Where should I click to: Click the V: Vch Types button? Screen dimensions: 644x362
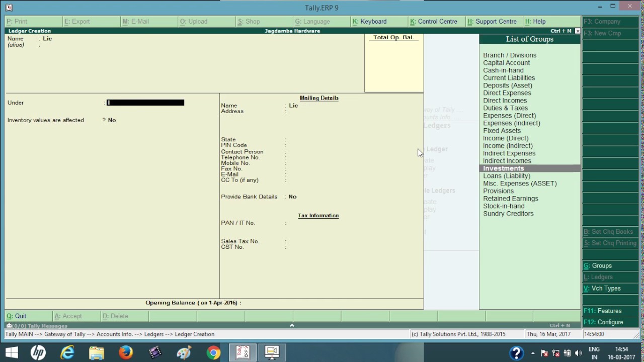610,289
